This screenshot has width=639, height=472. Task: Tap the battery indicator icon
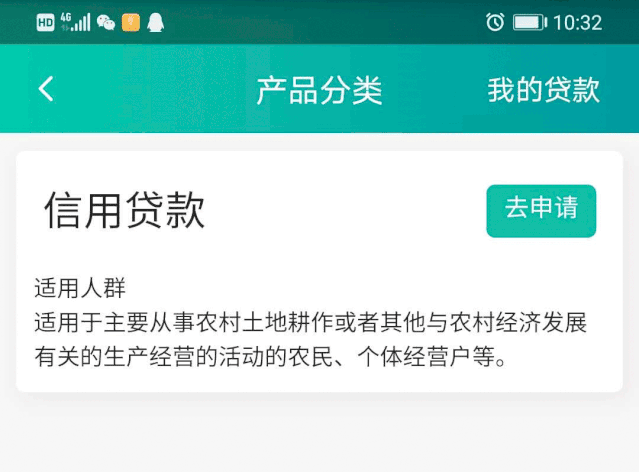[x=530, y=22]
